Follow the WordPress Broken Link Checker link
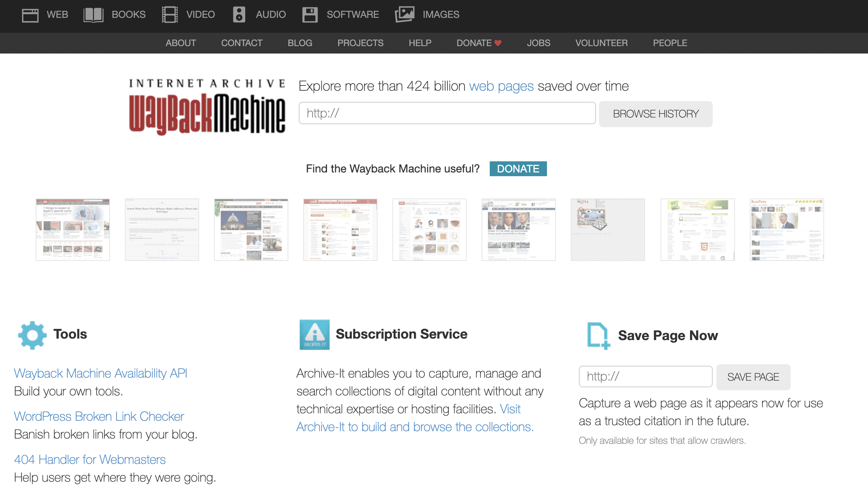Viewport: 868px width, 504px height. point(99,416)
